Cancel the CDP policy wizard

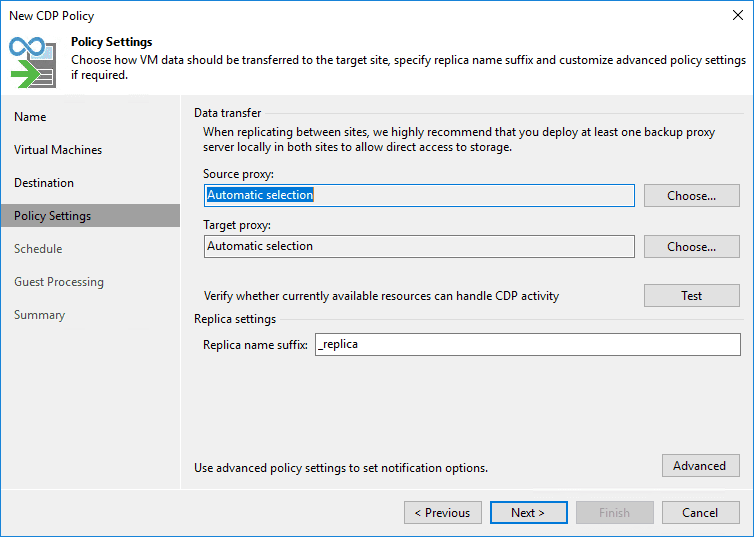point(700,513)
